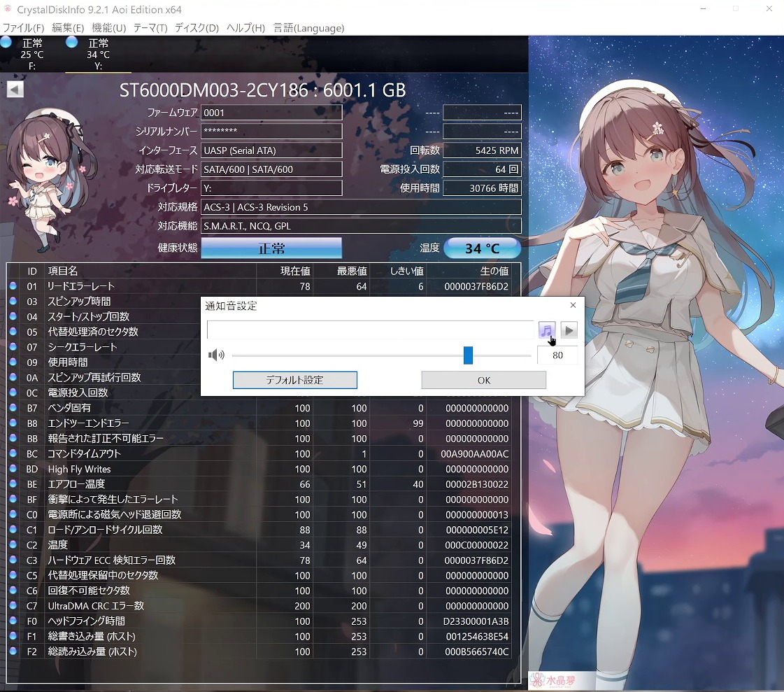Open the 言語(Language) menu

click(308, 28)
